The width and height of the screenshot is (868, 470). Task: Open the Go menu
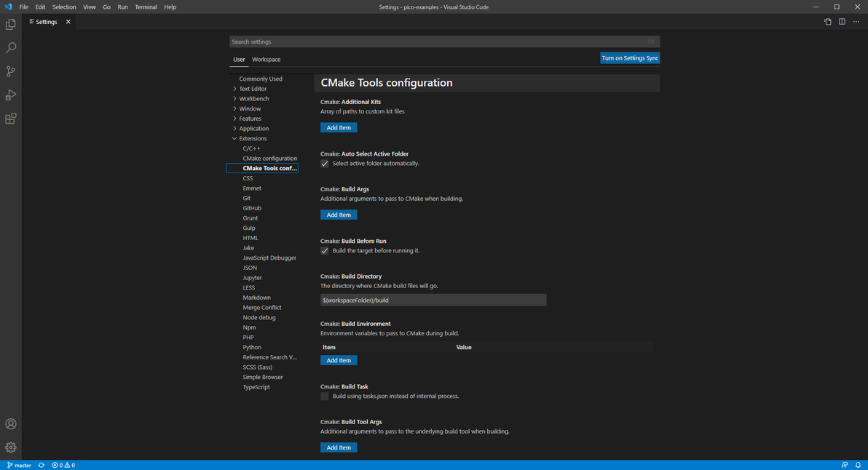tap(106, 7)
